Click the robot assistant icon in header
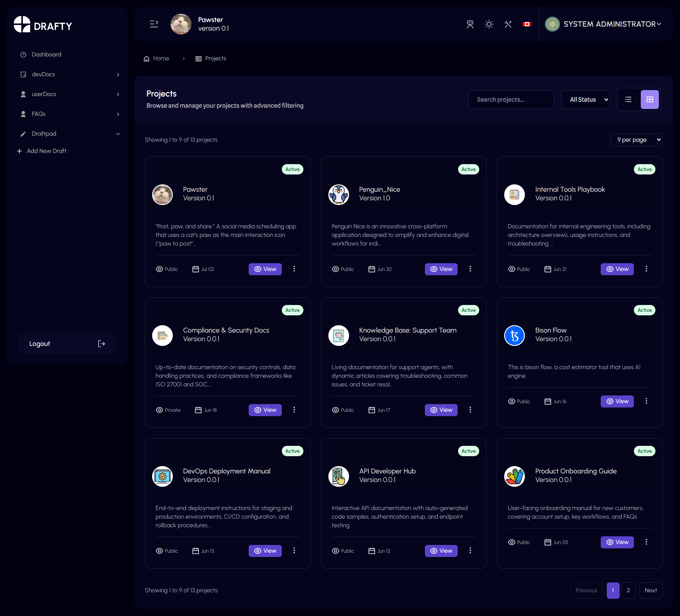 point(470,24)
